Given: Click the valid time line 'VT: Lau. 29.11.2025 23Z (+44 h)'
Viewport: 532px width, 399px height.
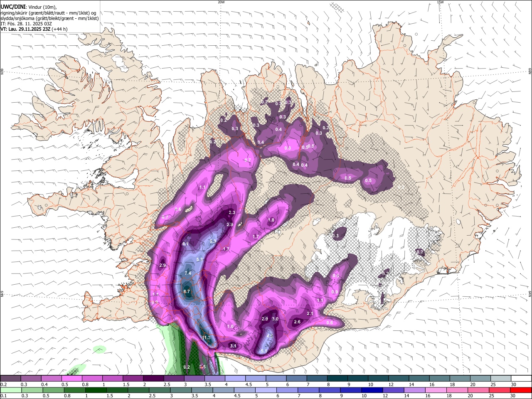Looking at the screenshot, I should pyautogui.click(x=34, y=29).
